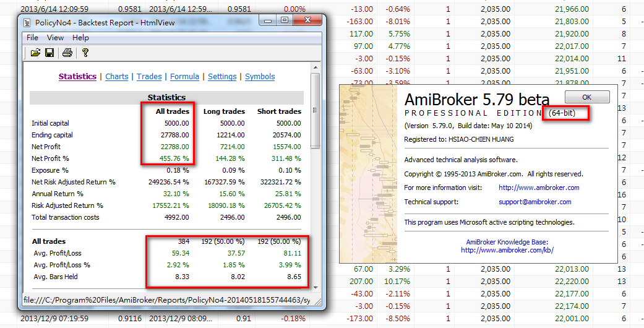Open the Help menu
The height and width of the screenshot is (328, 644).
click(x=80, y=37)
